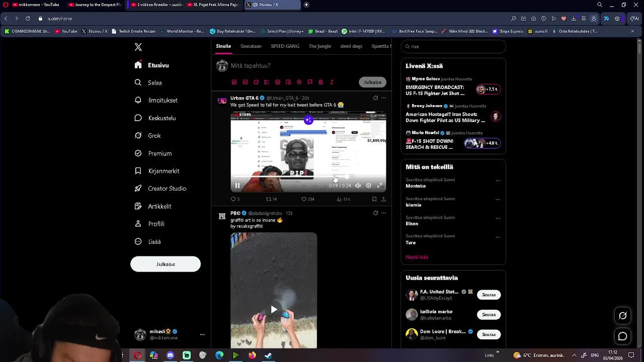This screenshot has height=362, width=644.
Task: Open Montako trend options
Action: 498,180
